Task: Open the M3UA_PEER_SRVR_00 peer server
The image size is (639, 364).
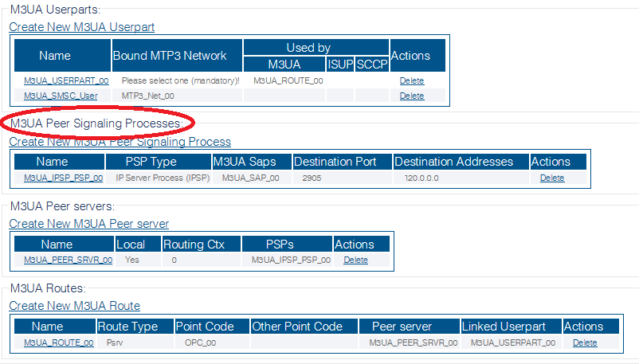Action: [68, 260]
